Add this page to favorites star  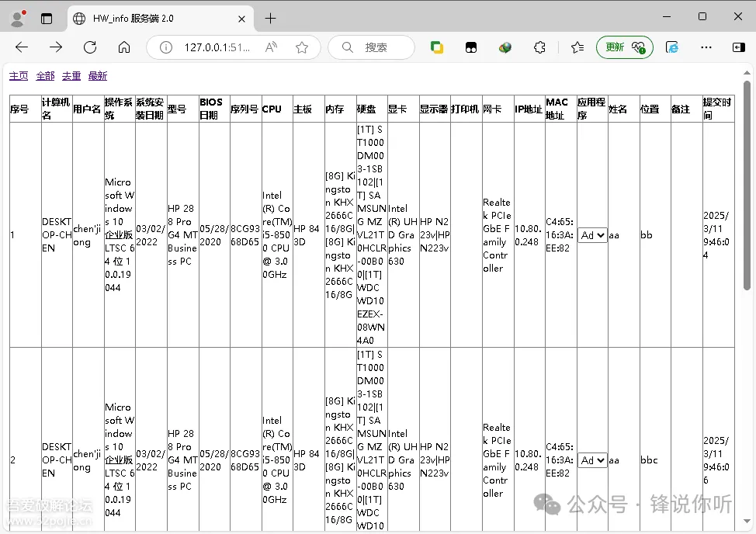[302, 47]
